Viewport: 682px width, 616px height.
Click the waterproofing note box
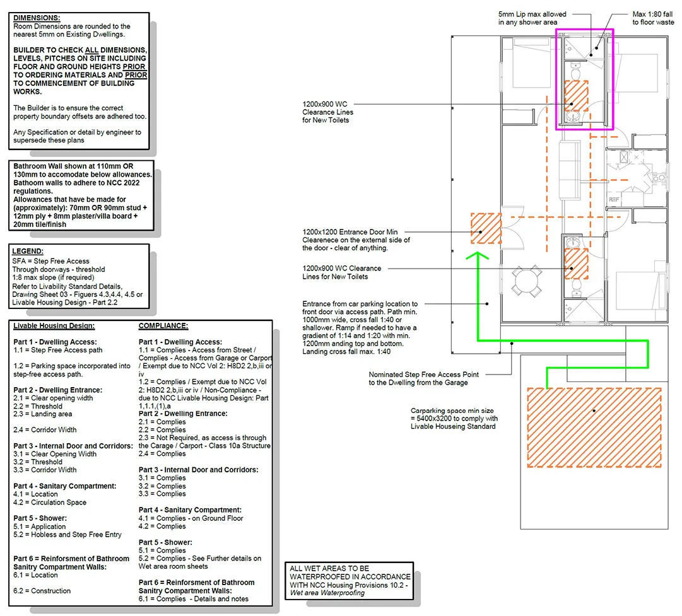(x=350, y=580)
